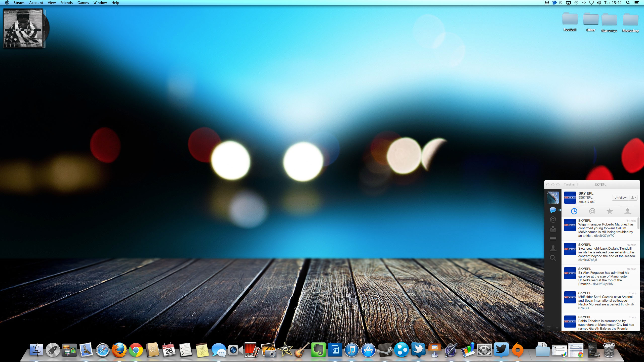Open the Help menu
The width and height of the screenshot is (644, 362).
115,3
